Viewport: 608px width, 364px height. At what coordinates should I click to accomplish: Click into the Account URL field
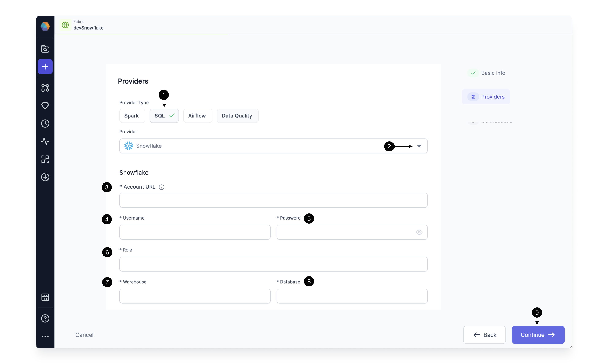[273, 200]
